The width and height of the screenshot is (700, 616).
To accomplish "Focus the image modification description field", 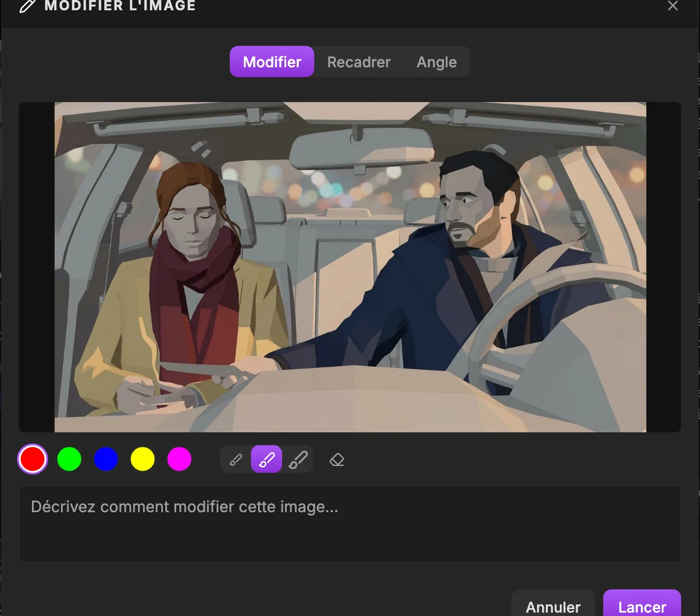I will tap(350, 524).
